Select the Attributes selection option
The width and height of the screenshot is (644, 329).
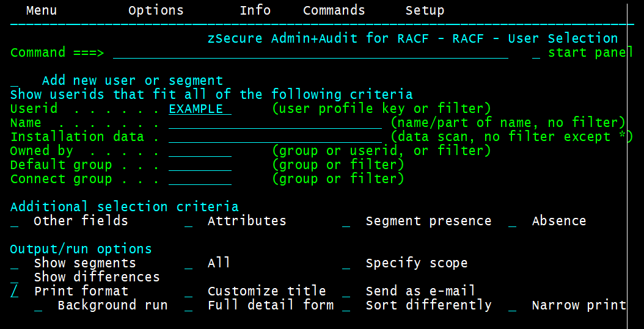click(x=189, y=221)
